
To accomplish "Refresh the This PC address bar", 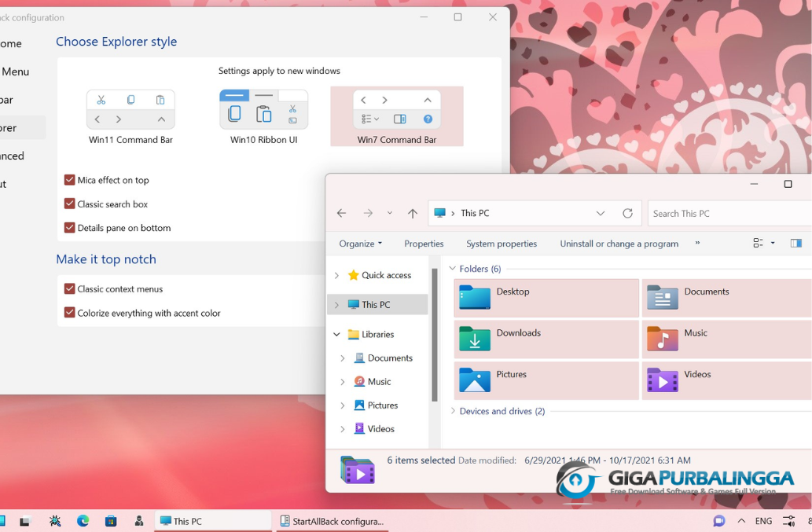I will click(627, 213).
